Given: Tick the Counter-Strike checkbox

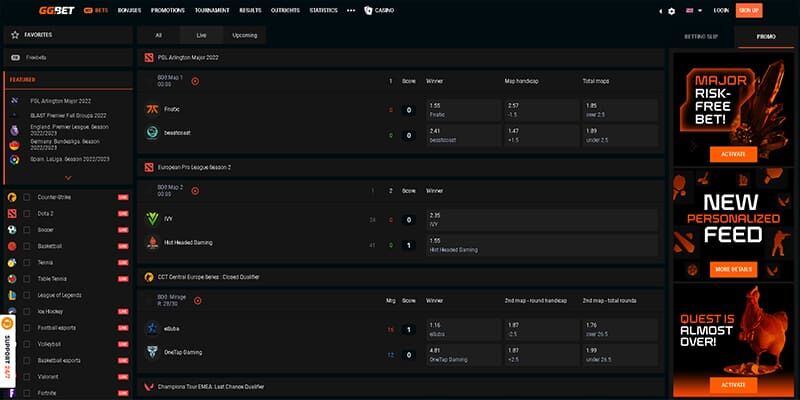Looking at the screenshot, I should pos(27,197).
